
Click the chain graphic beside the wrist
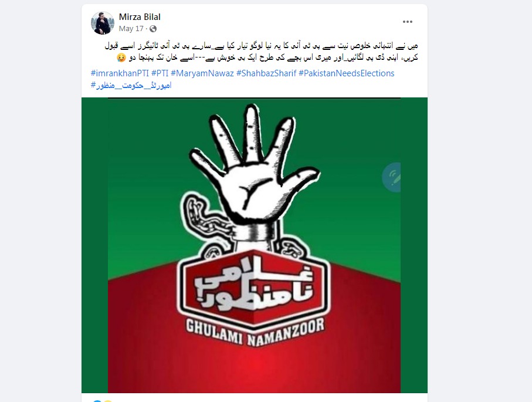[203, 217]
